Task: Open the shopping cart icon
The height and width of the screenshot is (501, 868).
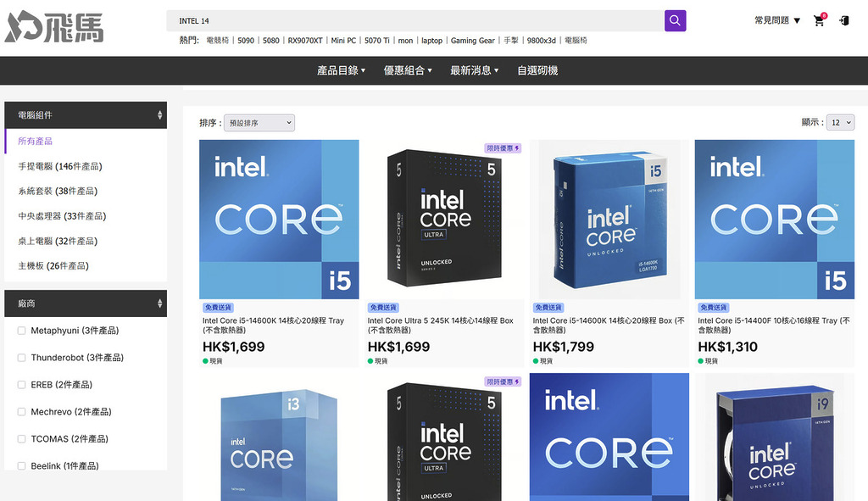Action: pyautogui.click(x=819, y=21)
